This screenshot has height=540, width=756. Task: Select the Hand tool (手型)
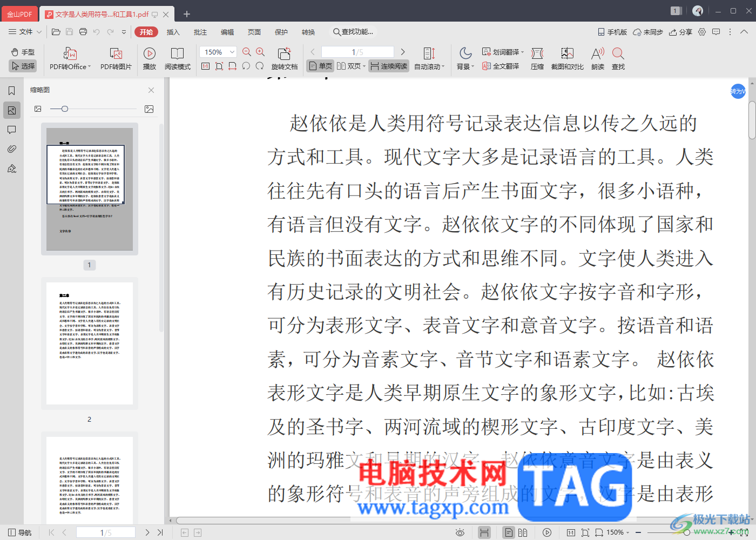[23, 52]
